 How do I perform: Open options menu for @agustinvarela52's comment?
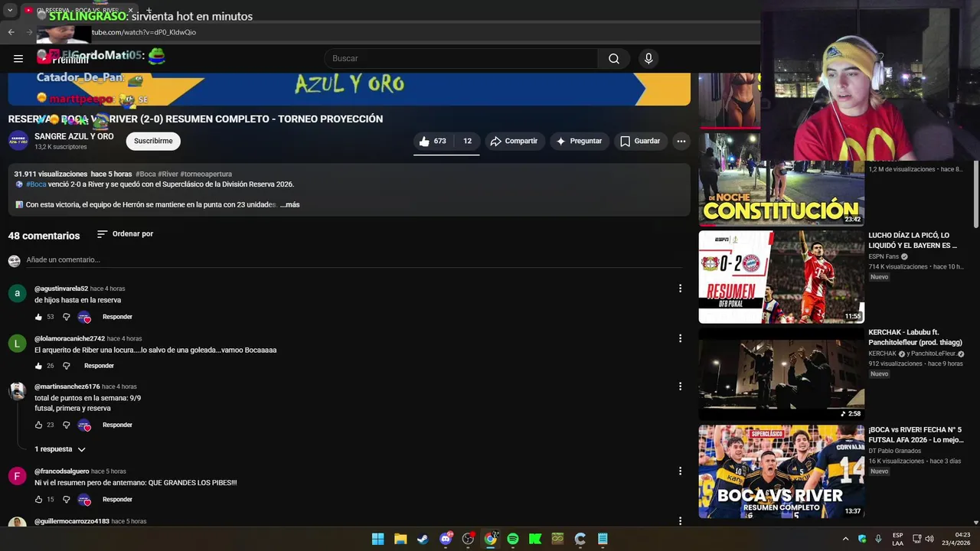[680, 289]
